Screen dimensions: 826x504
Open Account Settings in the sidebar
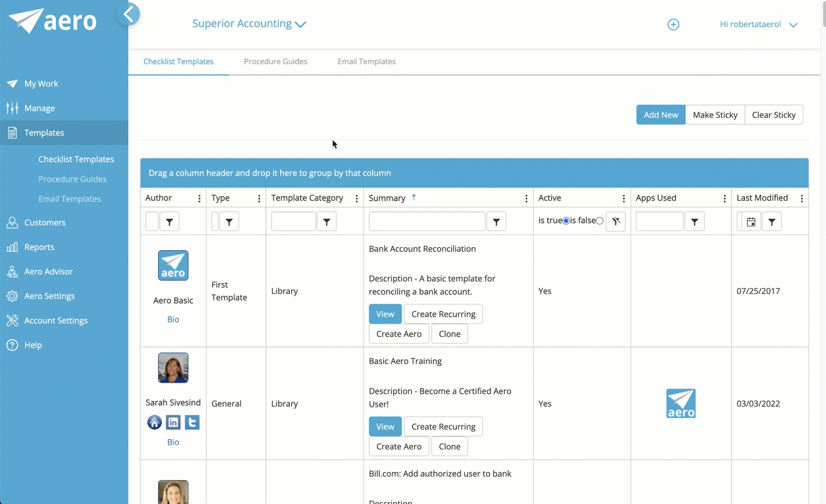[x=64, y=320]
